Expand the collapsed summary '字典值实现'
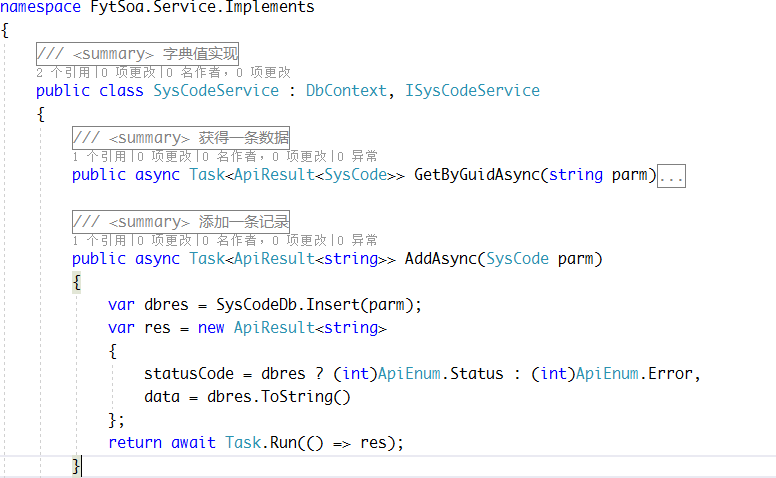The height and width of the screenshot is (478, 776). (137, 54)
